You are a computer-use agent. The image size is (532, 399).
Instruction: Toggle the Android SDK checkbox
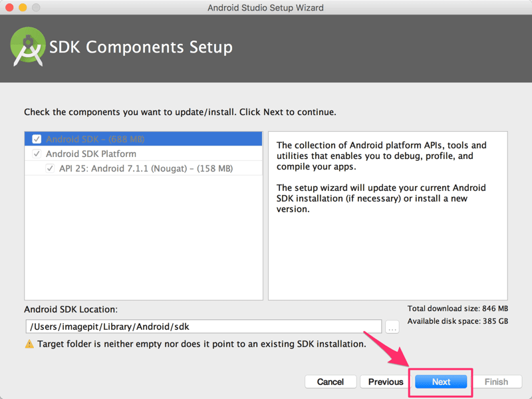click(x=37, y=139)
